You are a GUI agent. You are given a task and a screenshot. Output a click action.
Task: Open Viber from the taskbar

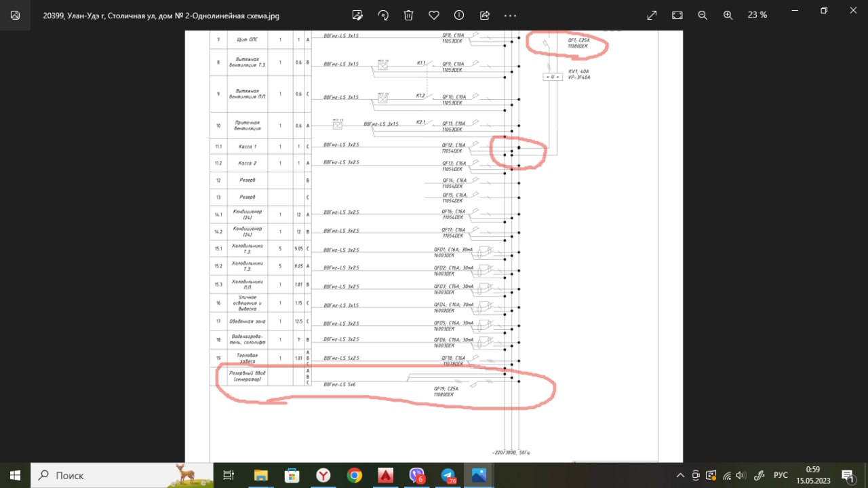[417, 475]
